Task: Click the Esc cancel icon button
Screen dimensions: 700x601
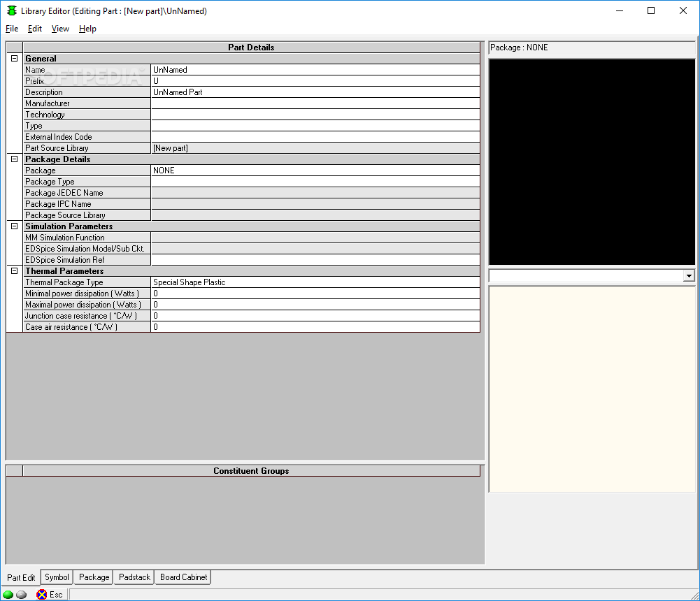Action: tap(50, 594)
